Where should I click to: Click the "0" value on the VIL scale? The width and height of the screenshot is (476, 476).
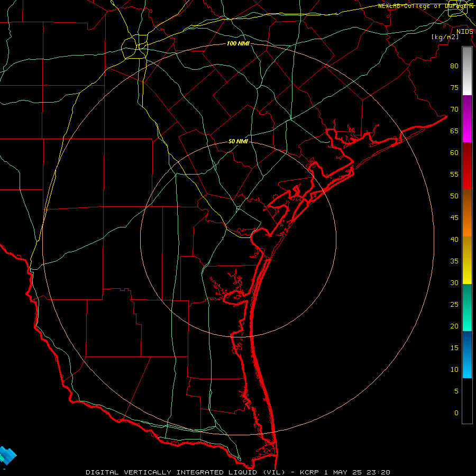click(x=456, y=413)
